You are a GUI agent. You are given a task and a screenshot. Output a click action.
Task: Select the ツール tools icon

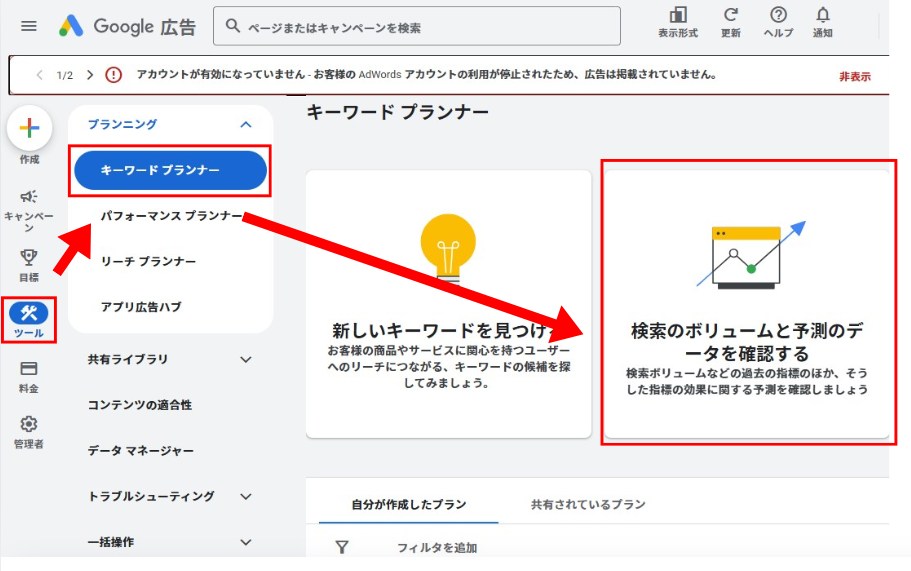pyautogui.click(x=29, y=314)
